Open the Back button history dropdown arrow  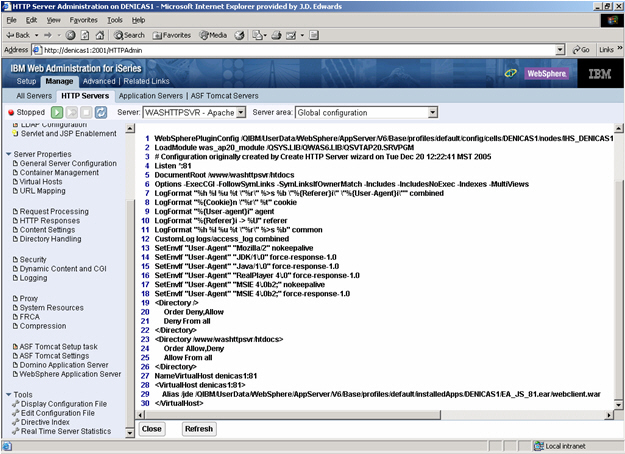pos(36,35)
